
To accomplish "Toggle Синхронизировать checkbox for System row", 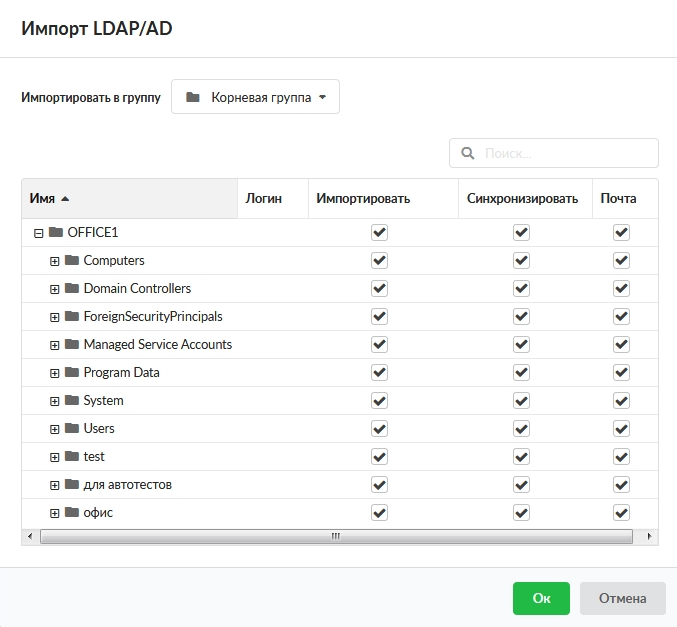I will click(x=521, y=400).
